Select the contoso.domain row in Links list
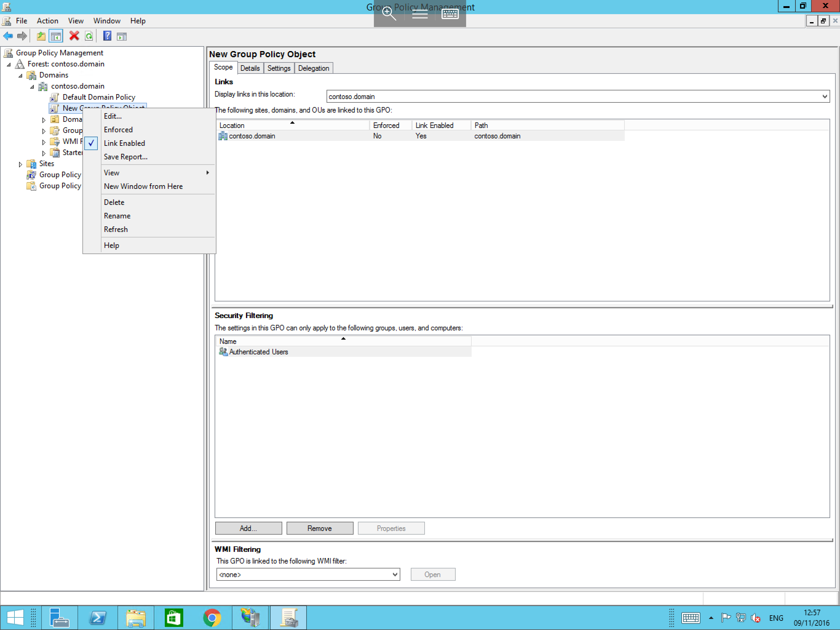 pyautogui.click(x=420, y=136)
